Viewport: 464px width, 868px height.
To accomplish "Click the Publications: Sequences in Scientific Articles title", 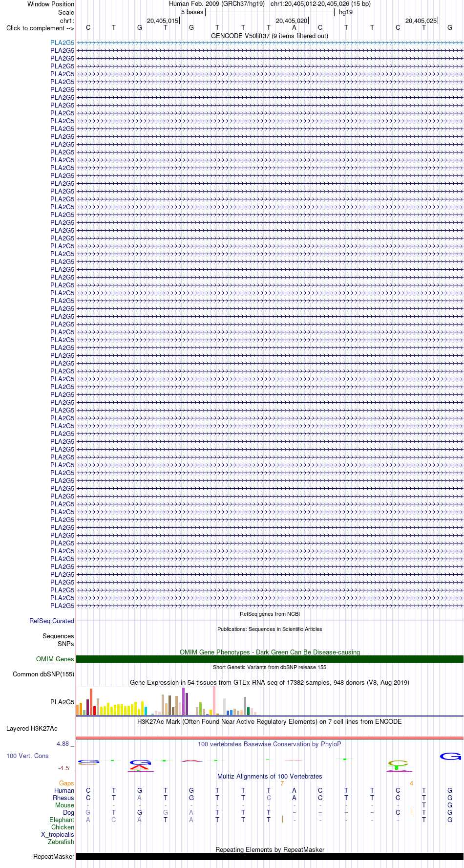I will point(270,629).
